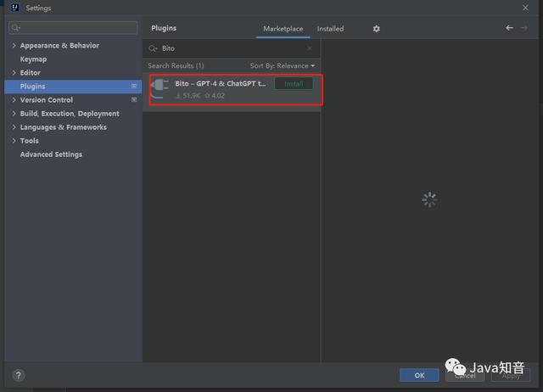This screenshot has width=543, height=392.
Task: Install the Bito plugin
Action: coord(294,84)
